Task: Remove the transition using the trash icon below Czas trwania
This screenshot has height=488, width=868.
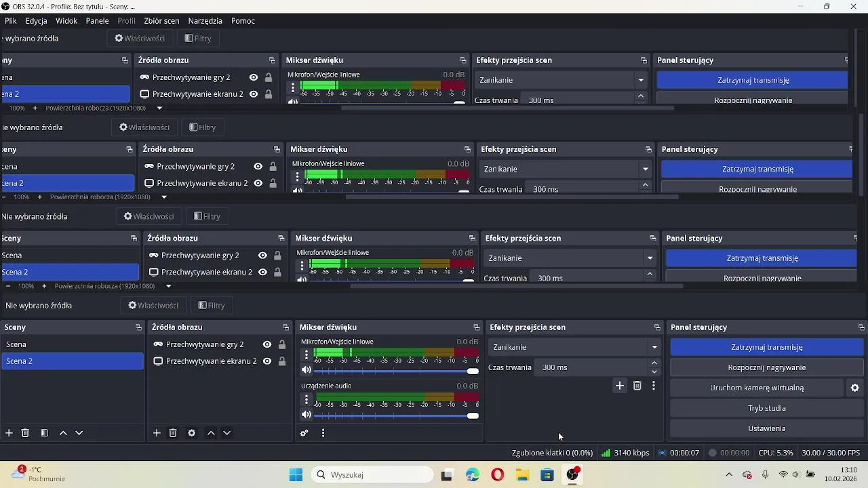Action: [x=637, y=386]
